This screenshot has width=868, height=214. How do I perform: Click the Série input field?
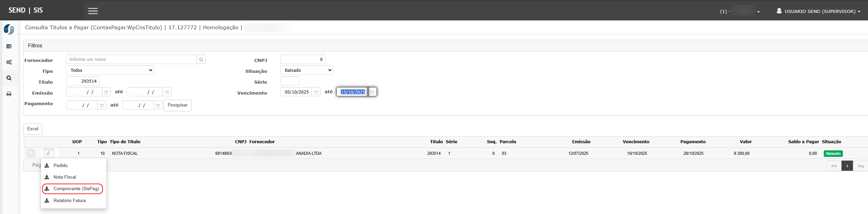point(290,81)
